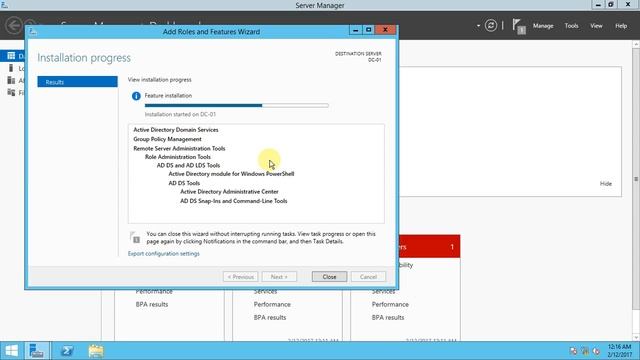This screenshot has width=640, height=360.
Task: Click the network icon in system tray
Action: pyautogui.click(x=585, y=351)
